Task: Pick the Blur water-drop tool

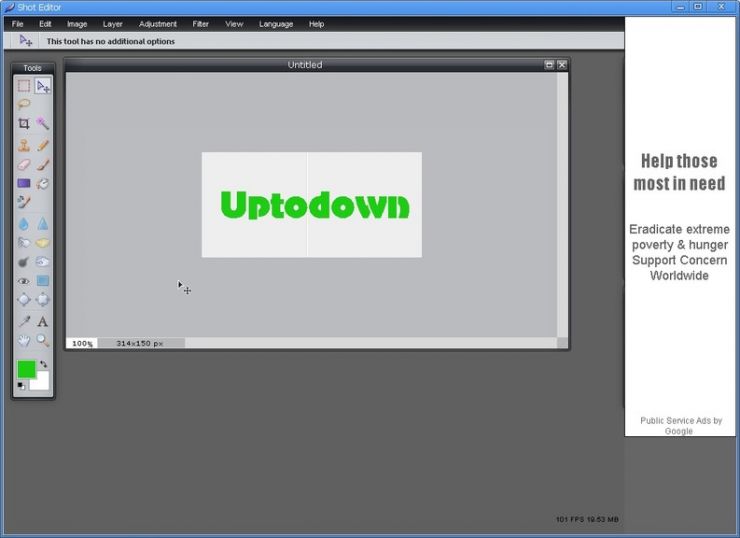Action: click(x=24, y=224)
